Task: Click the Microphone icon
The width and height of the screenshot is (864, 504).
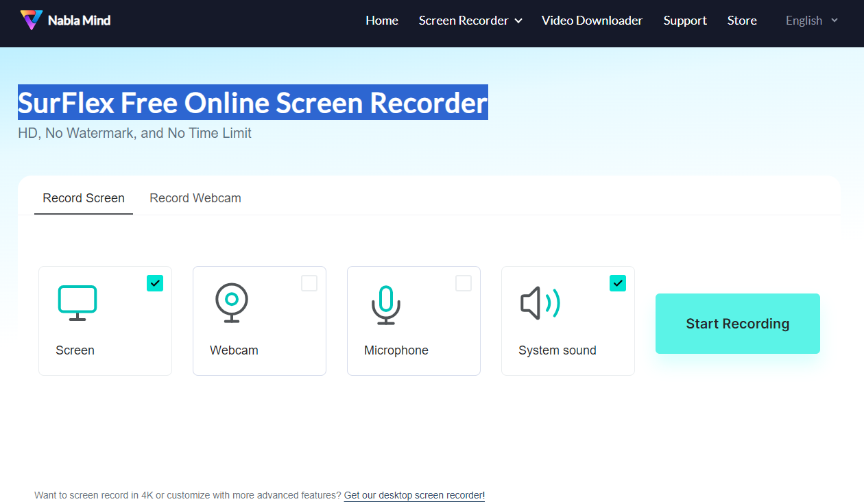Action: (386, 304)
